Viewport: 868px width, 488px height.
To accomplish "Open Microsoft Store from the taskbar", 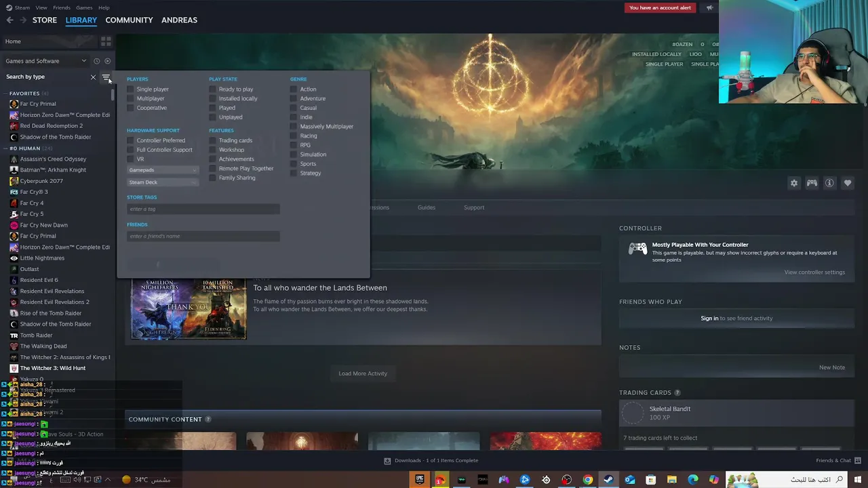I will [x=651, y=480].
